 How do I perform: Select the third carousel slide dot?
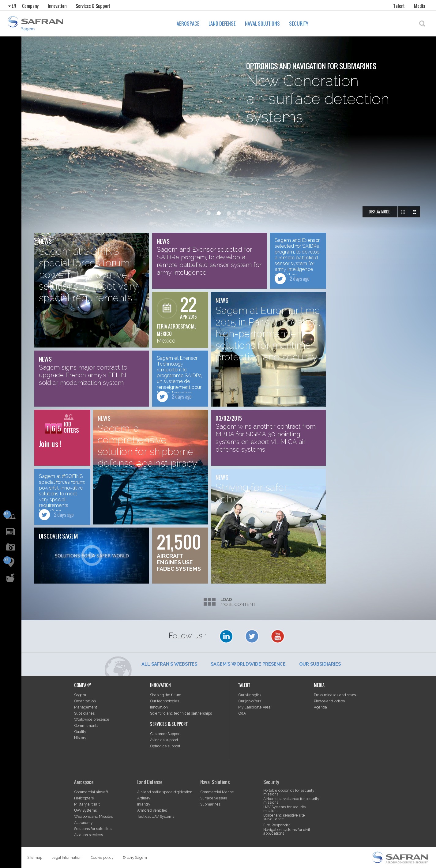coord(229,213)
